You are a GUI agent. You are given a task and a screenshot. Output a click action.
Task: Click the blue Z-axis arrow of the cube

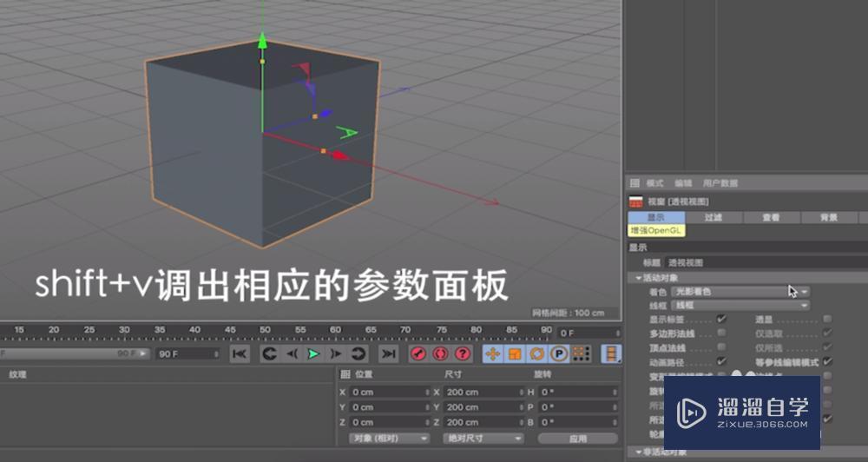click(325, 114)
